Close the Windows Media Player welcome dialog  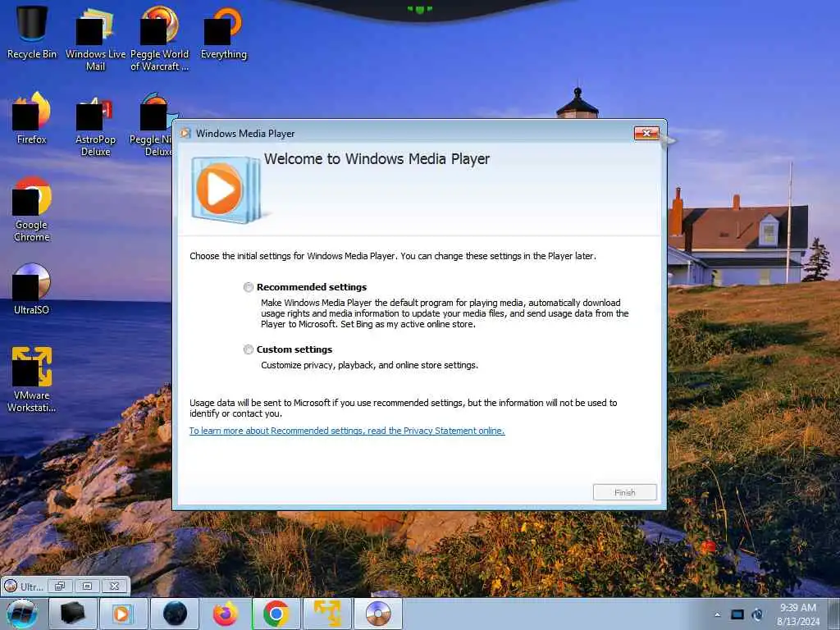[646, 133]
